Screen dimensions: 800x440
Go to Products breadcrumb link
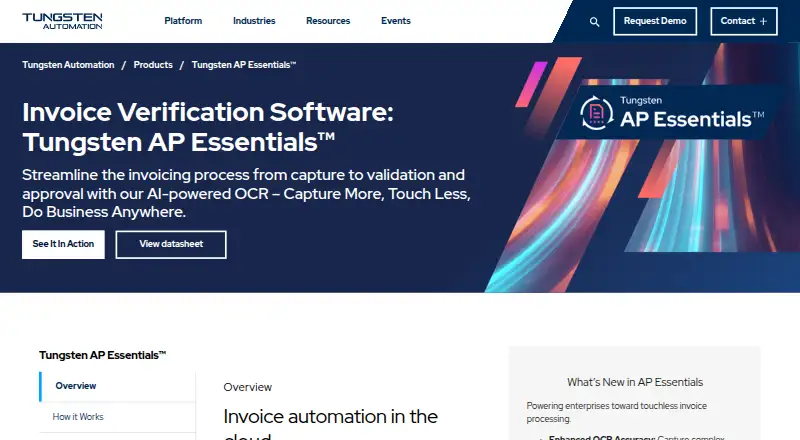pos(153,65)
